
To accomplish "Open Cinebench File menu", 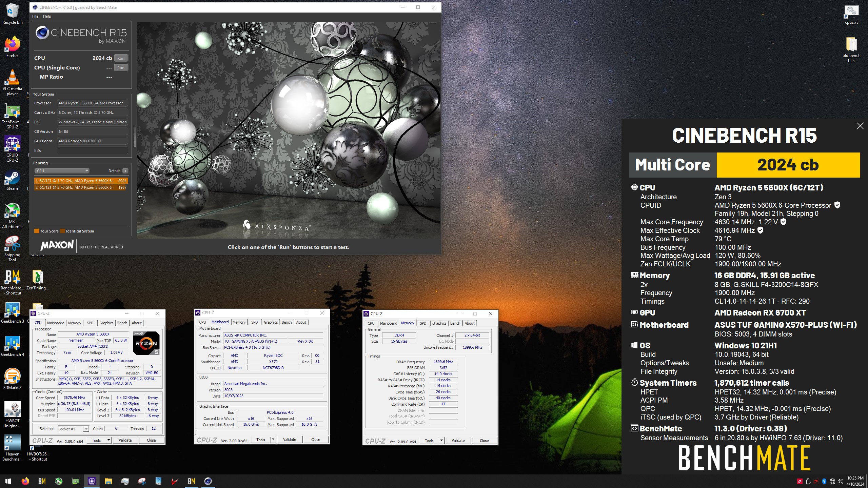I will [x=35, y=16].
